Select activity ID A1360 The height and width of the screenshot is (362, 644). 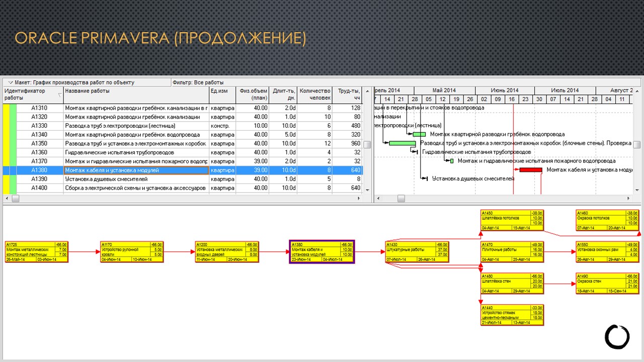point(39,152)
